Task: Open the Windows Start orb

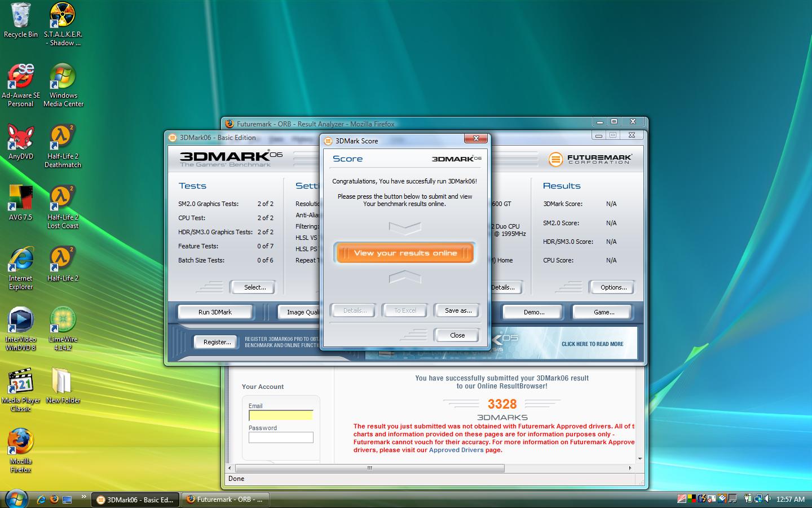Action: 15,498
